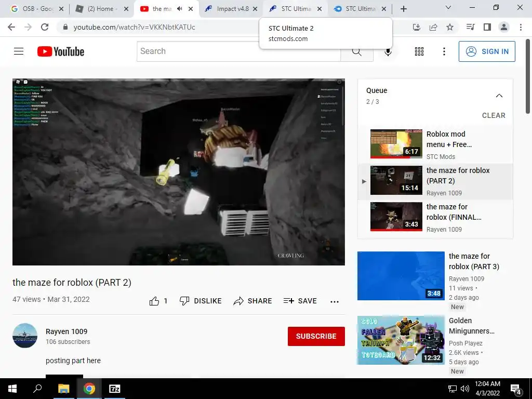Click SAVE to playlist button

tap(300, 301)
